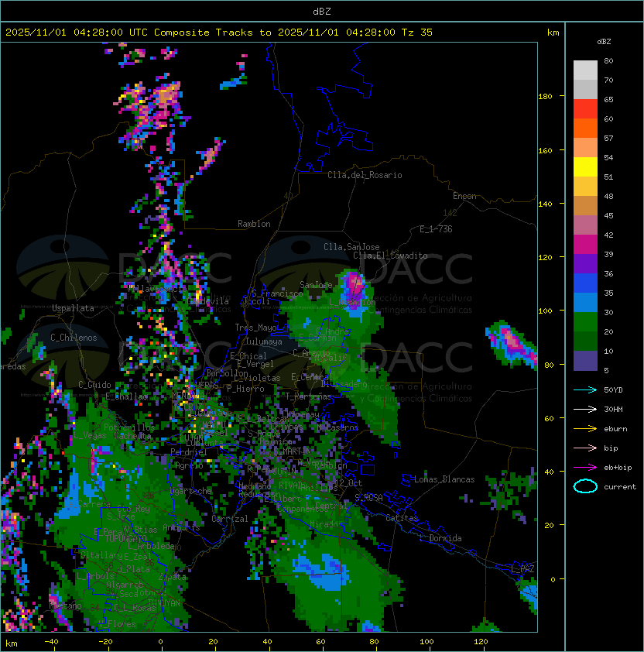Pick the red 65-60 dBZ swatch
Image resolution: width=644 pixels, height=652 pixels.
point(585,109)
